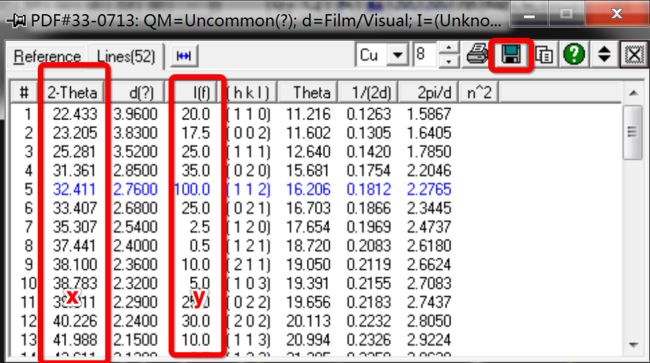Click the d-spacing value 2.2900
Screen dimensions: 650x363
[136, 302]
